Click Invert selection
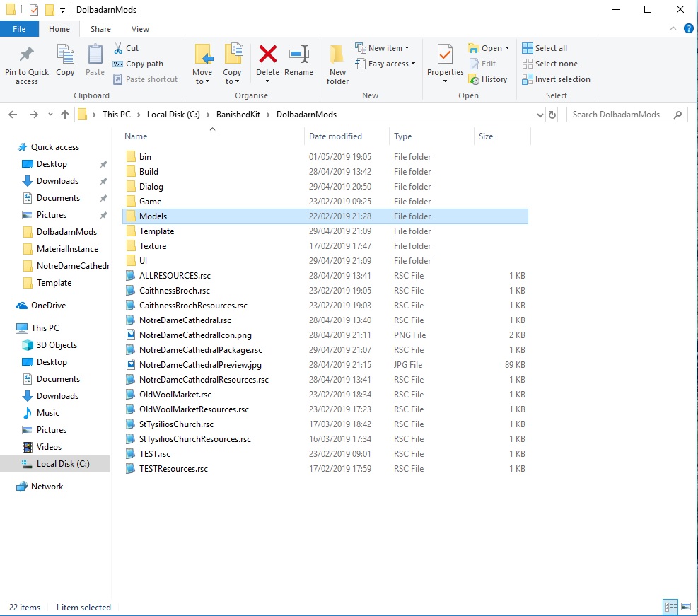The image size is (698, 616). tap(556, 79)
